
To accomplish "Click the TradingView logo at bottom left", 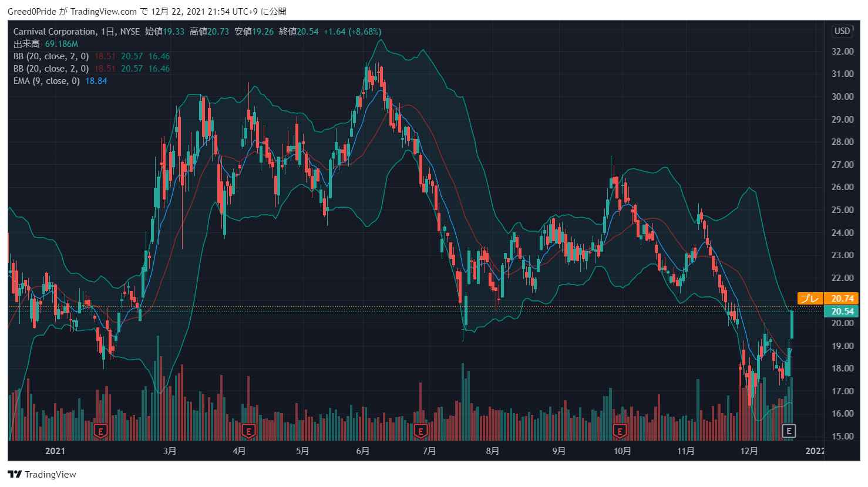I will [x=42, y=474].
